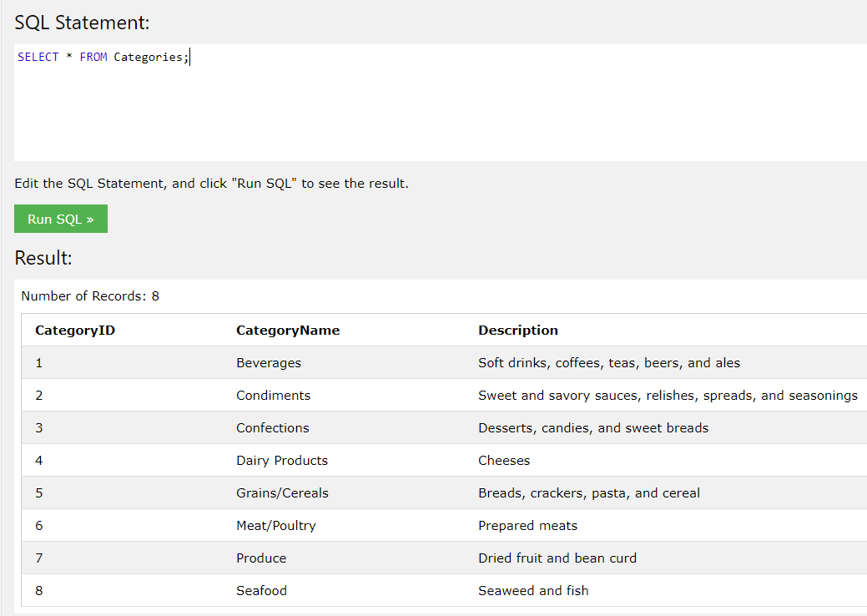867x616 pixels.
Task: Select the Seafood category name cell
Action: pos(261,591)
